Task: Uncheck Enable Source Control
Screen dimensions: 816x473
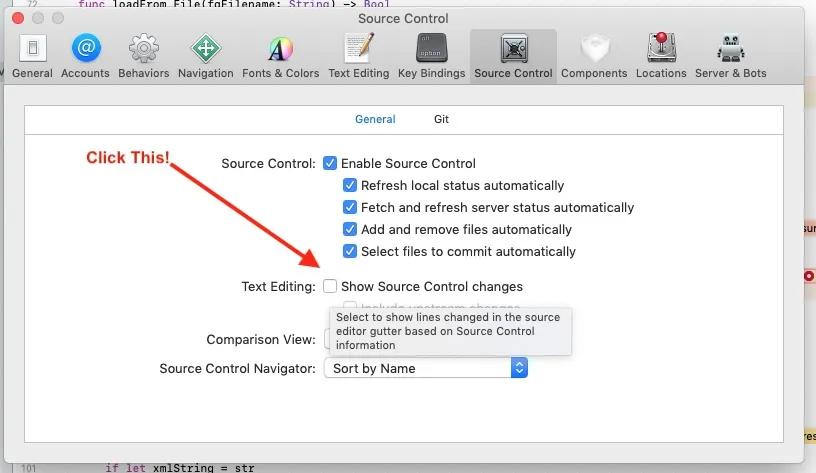Action: 330,163
